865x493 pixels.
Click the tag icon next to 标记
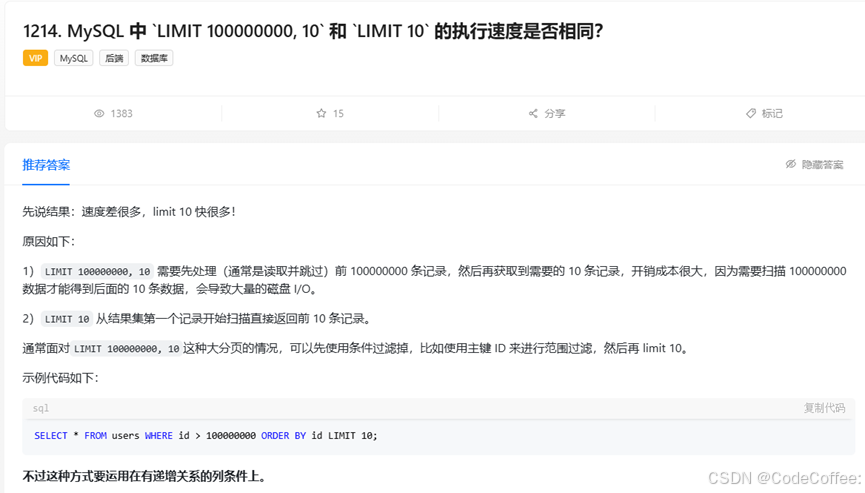tap(750, 113)
